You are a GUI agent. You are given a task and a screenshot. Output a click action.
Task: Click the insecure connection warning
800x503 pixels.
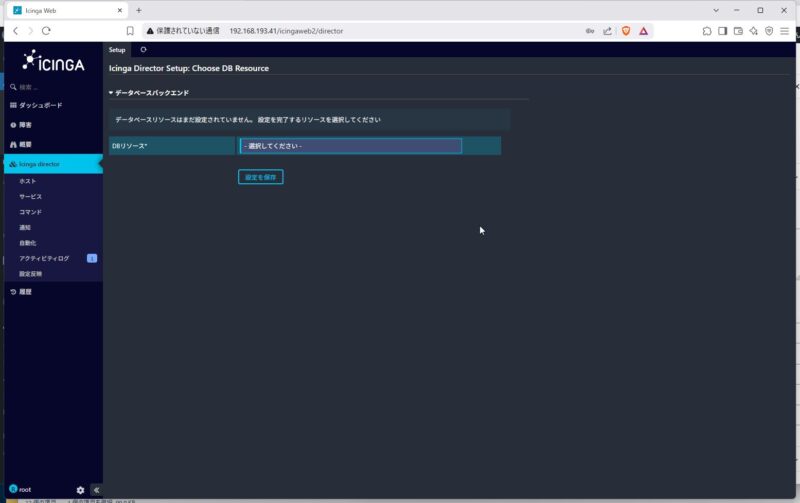[183, 31]
